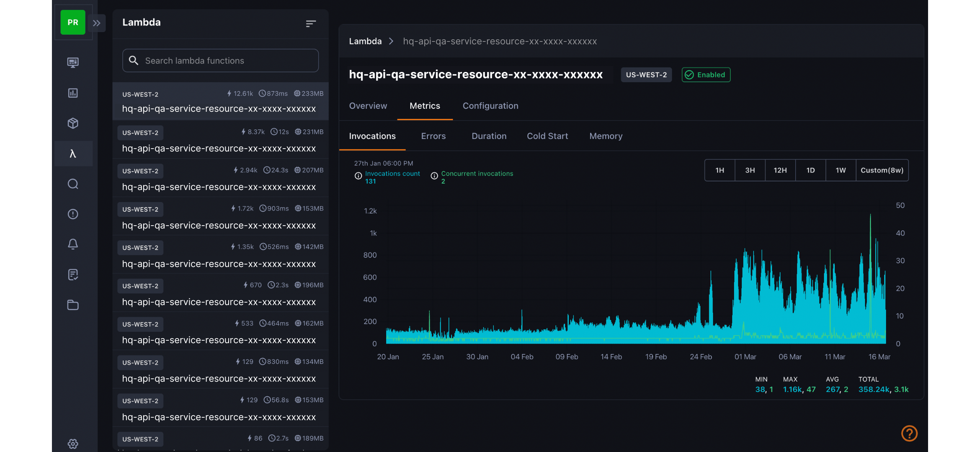Open the sort filter icon beside Lambda title
The width and height of the screenshot is (980, 452).
(x=311, y=24)
